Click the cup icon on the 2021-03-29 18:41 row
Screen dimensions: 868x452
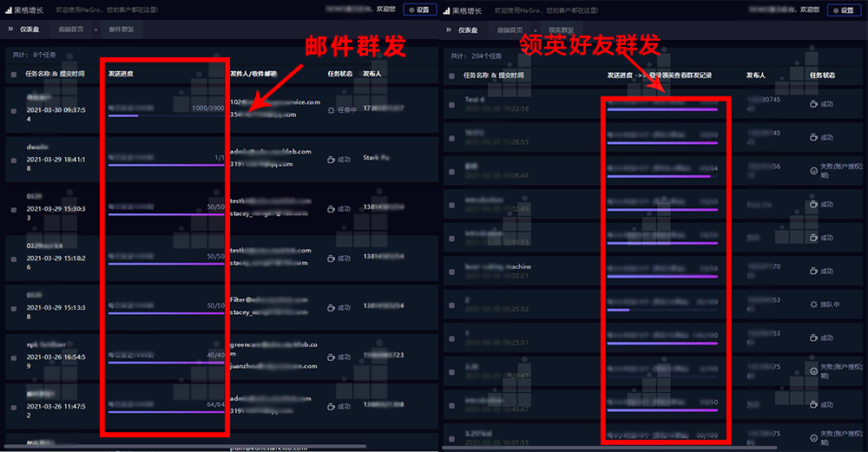pyautogui.click(x=331, y=160)
